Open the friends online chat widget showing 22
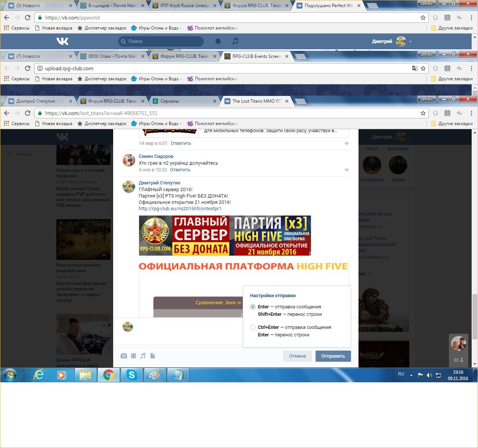Screen dimensions: 478x448 (x=458, y=350)
